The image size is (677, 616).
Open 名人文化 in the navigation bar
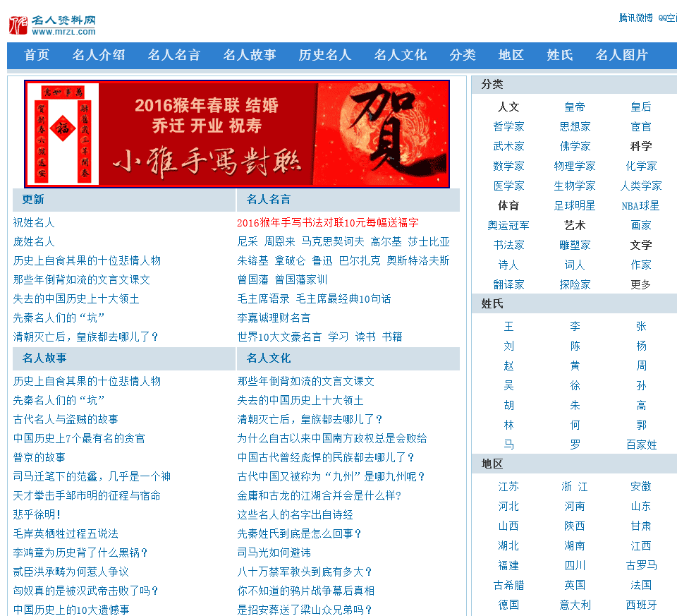click(401, 55)
